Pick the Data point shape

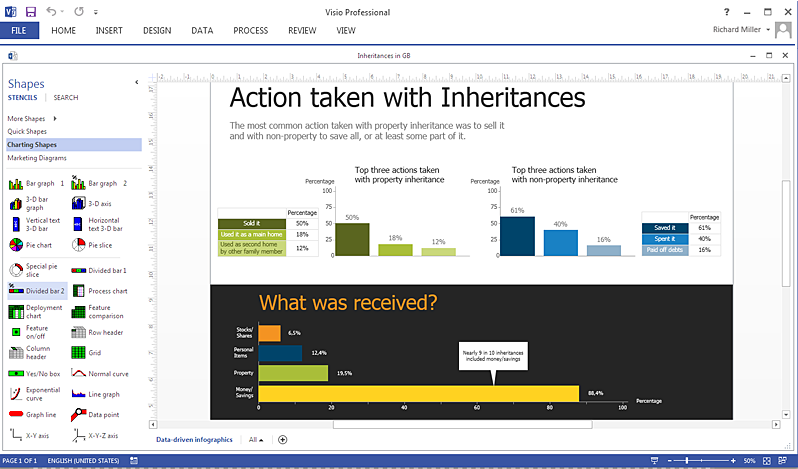click(95, 415)
